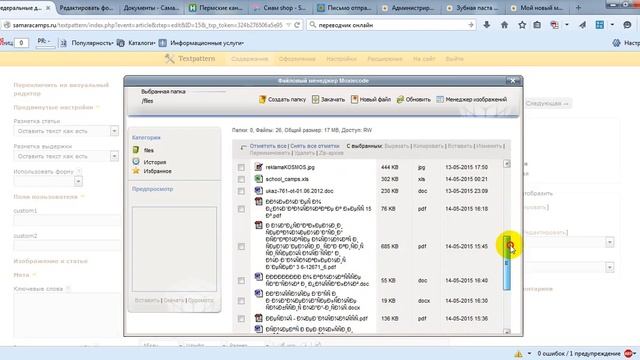Expand the Популярность toolbar menu

click(x=92, y=43)
